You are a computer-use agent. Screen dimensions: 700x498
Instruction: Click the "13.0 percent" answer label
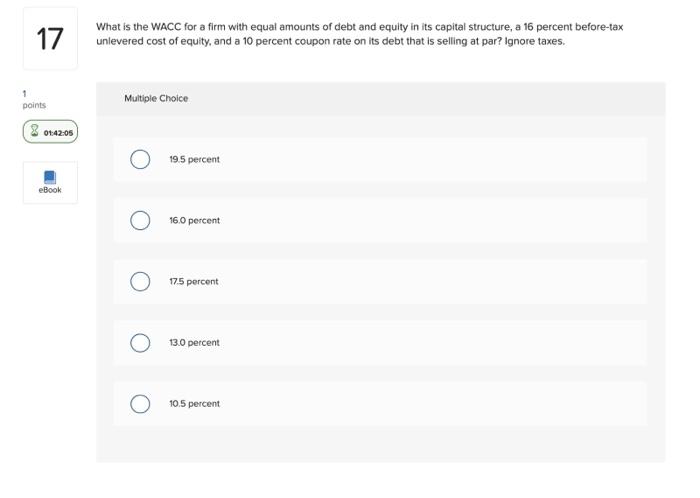click(x=194, y=343)
